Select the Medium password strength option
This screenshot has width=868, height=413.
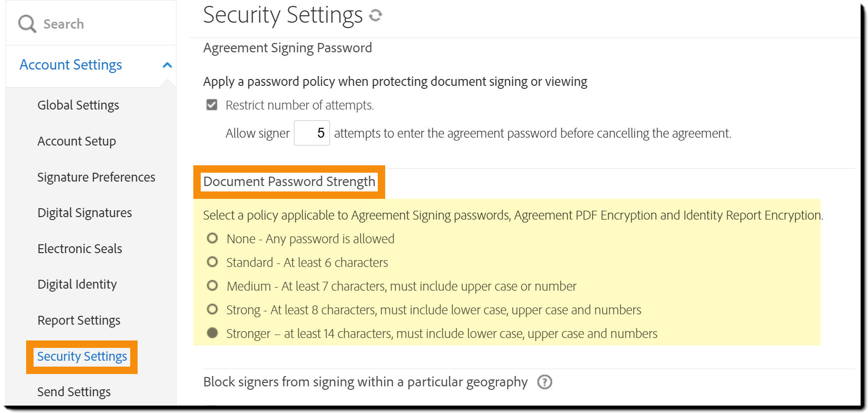coord(212,286)
